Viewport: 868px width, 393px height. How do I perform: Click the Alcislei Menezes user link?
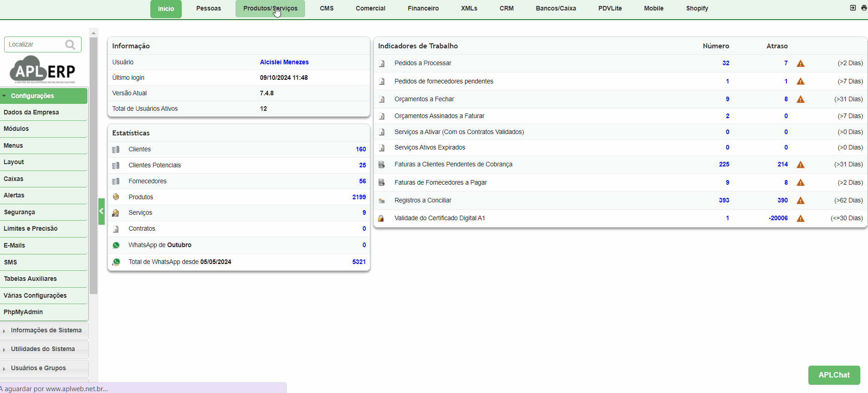click(x=284, y=62)
